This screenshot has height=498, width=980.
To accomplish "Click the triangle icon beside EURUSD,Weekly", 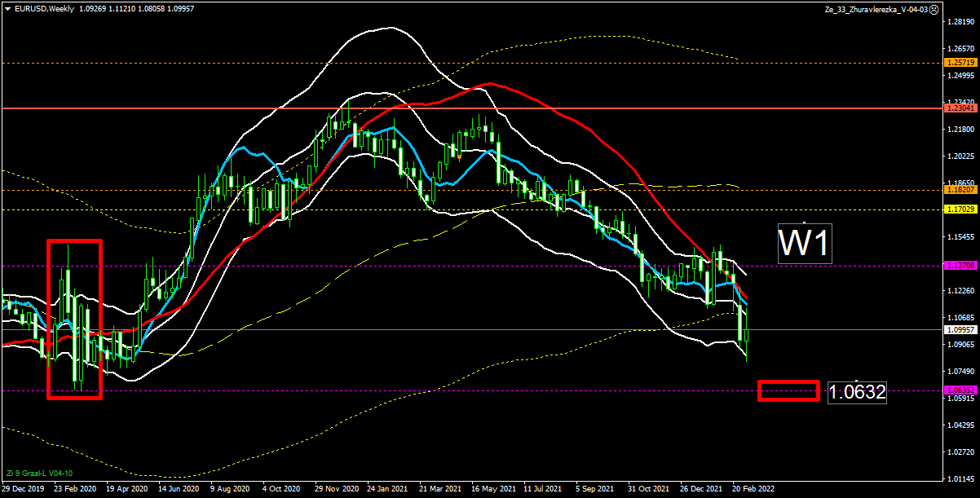I will point(7,8).
